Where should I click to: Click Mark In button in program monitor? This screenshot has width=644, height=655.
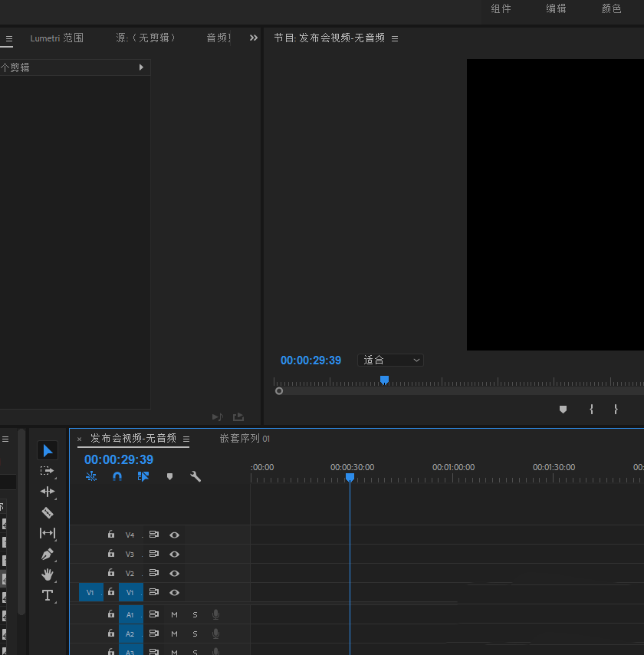click(591, 410)
